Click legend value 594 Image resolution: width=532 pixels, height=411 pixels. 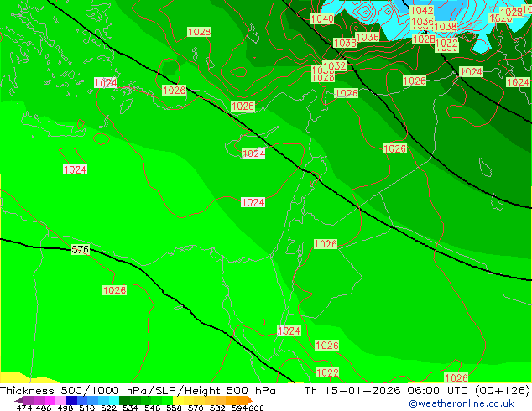pyautogui.click(x=239, y=408)
